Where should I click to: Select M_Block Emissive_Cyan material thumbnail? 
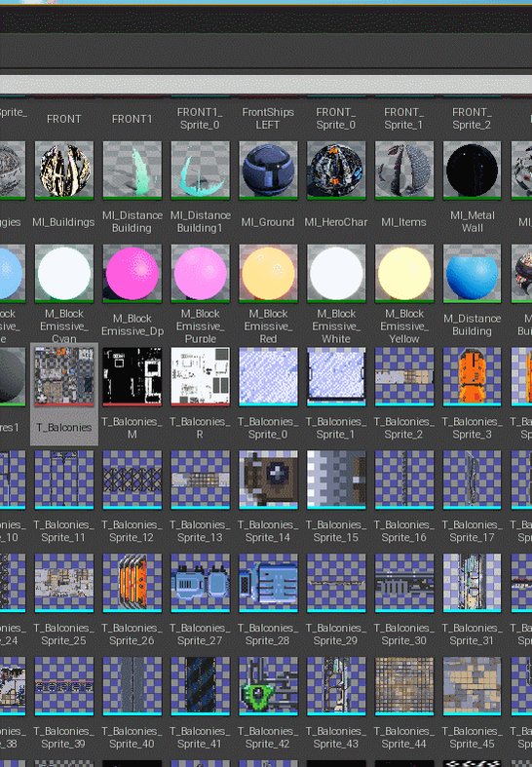64,274
